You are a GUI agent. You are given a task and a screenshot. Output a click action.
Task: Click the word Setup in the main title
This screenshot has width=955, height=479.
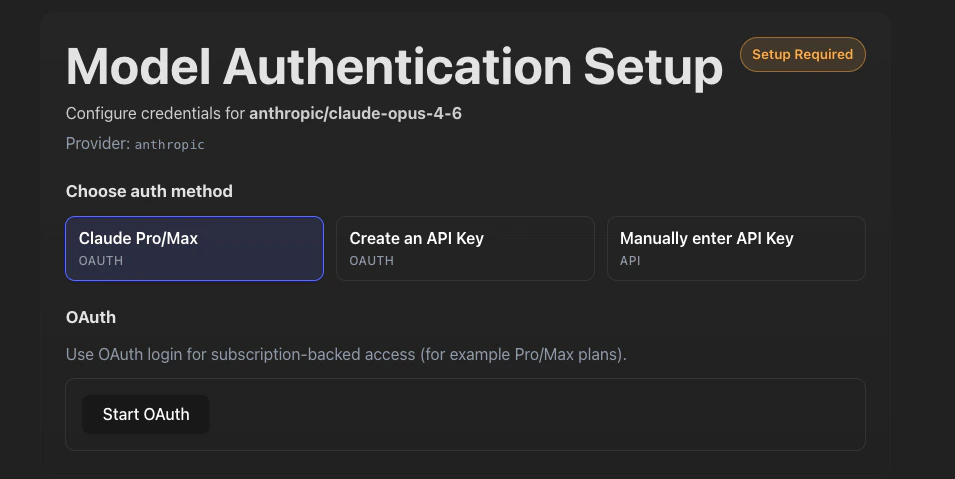pyautogui.click(x=653, y=67)
